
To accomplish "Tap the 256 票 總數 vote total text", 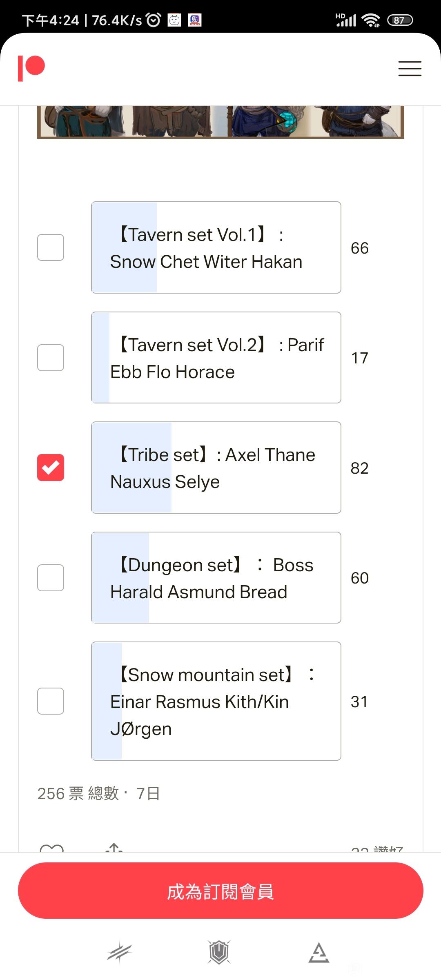I will tap(78, 793).
